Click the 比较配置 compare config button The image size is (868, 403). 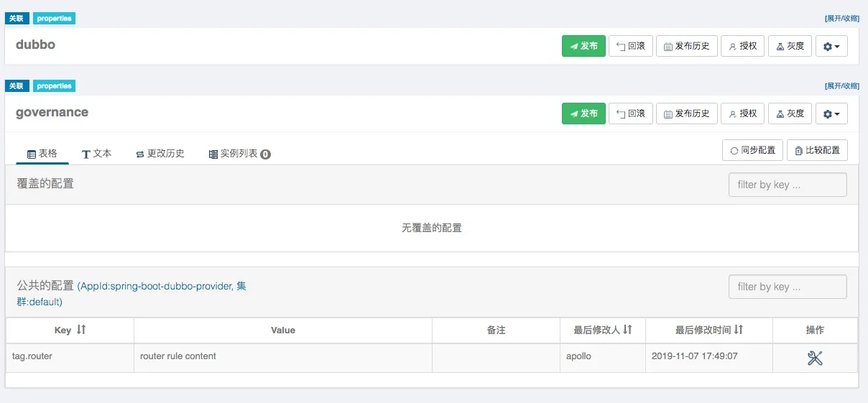pos(817,150)
